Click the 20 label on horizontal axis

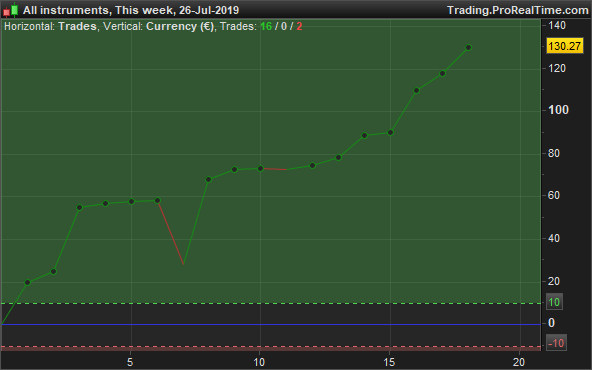[519, 362]
